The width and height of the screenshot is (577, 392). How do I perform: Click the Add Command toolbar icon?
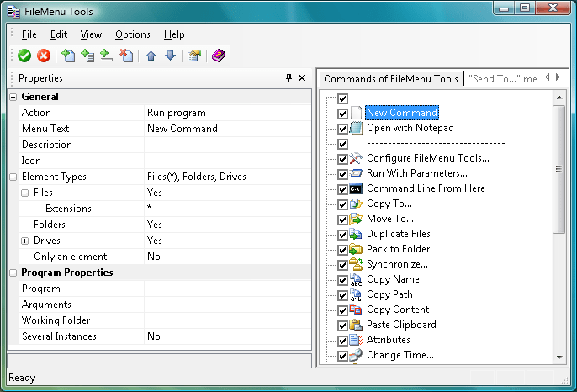[68, 56]
